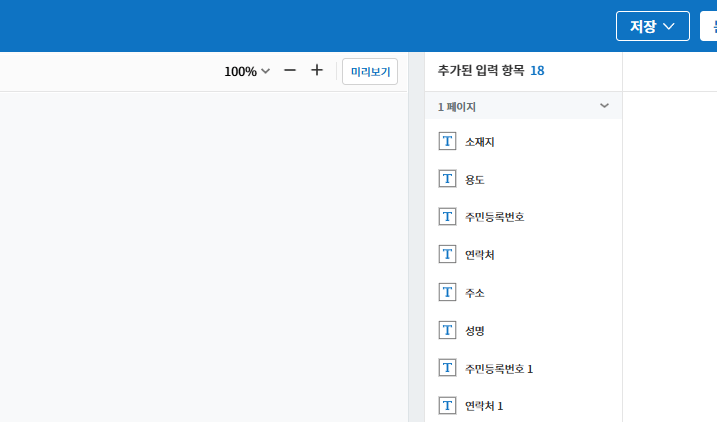Viewport: 717px width, 422px height.
Task: Open the 저장 save dropdown button
Action: coord(652,26)
